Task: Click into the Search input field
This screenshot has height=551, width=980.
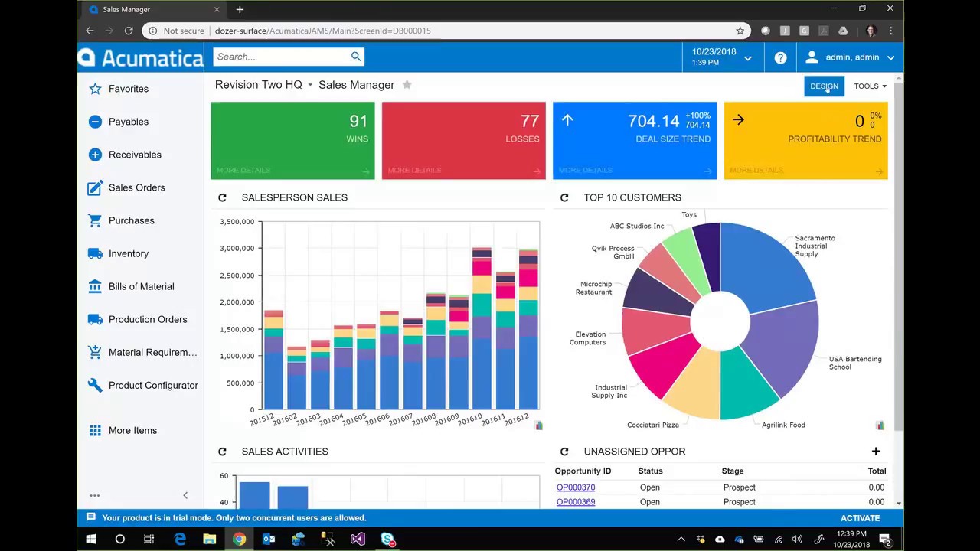Action: click(279, 57)
